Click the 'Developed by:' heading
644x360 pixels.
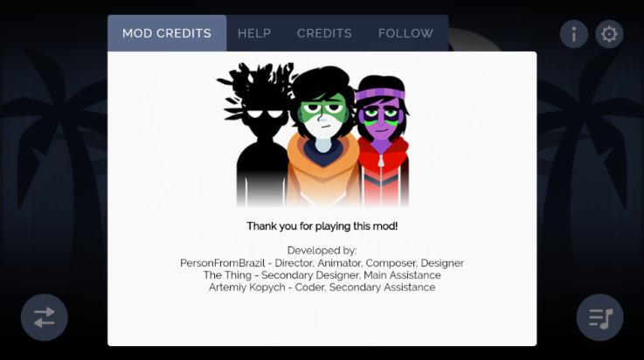322,251
